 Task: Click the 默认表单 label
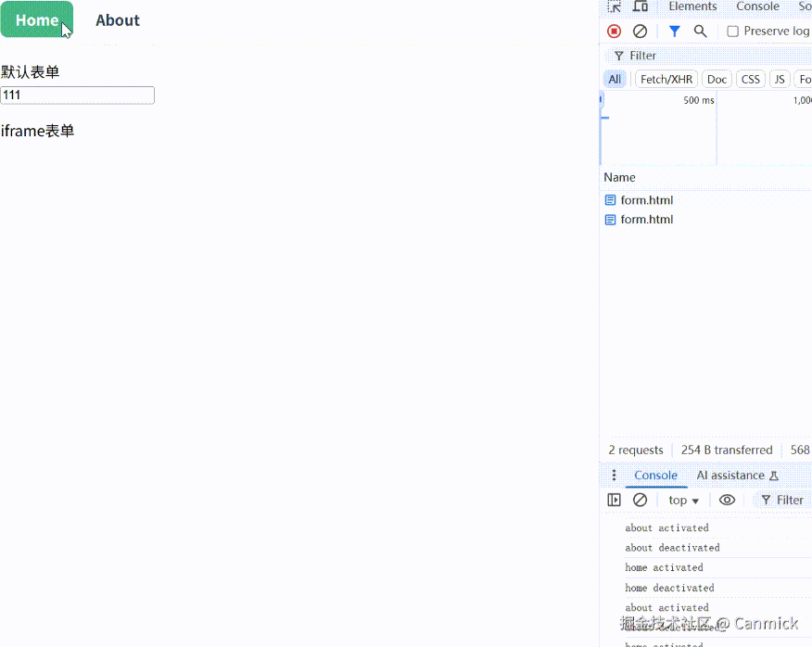(x=30, y=72)
